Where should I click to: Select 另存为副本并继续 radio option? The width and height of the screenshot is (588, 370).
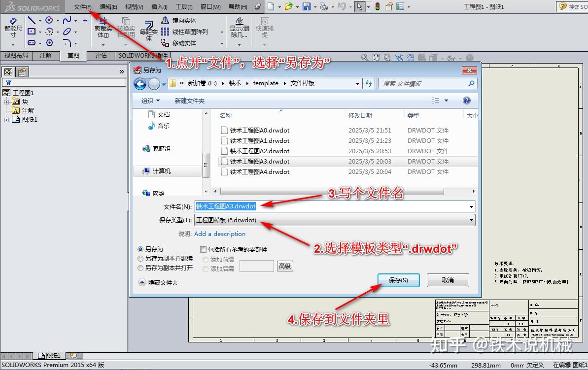[x=140, y=258]
